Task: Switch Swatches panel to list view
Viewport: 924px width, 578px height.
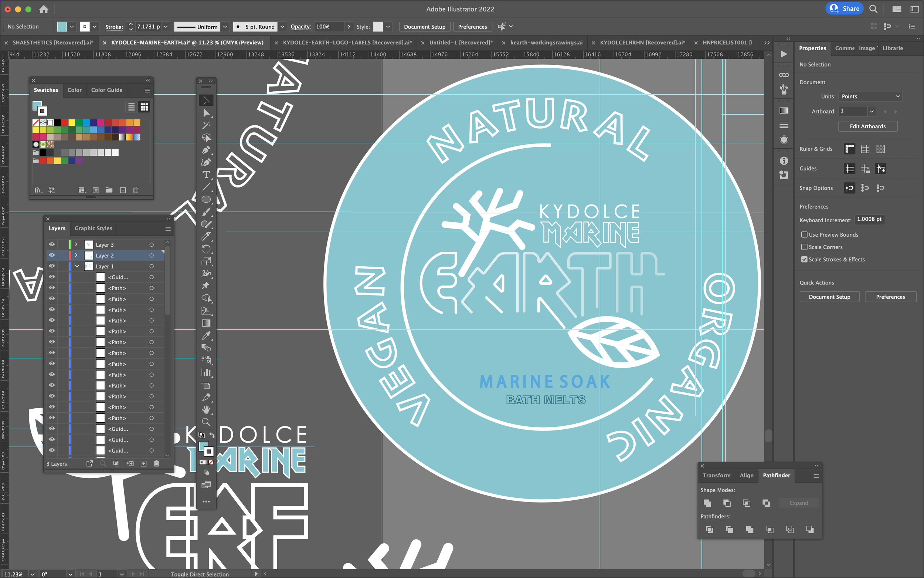Action: (131, 107)
